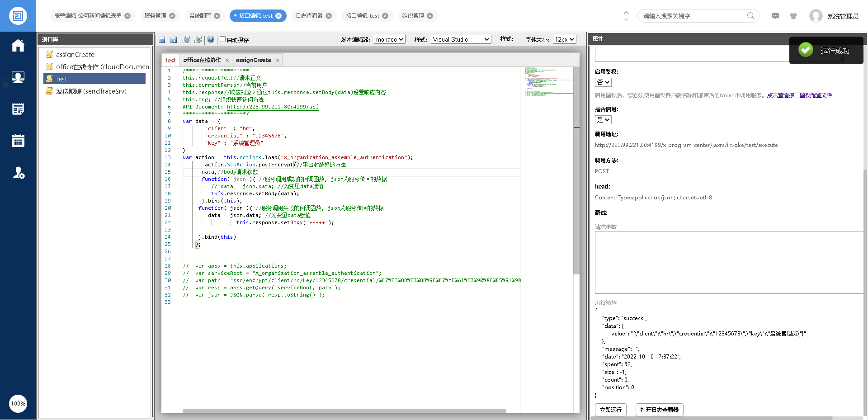Switch to the 日志查看器 tab

[x=309, y=16]
